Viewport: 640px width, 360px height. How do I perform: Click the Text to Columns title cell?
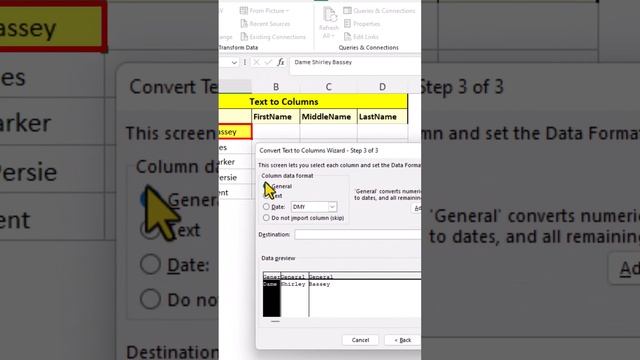(313, 102)
